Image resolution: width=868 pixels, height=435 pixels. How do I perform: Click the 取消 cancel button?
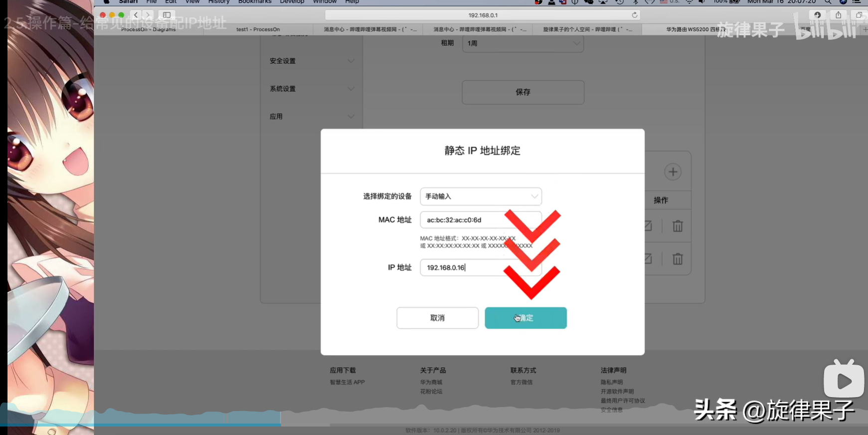point(437,318)
